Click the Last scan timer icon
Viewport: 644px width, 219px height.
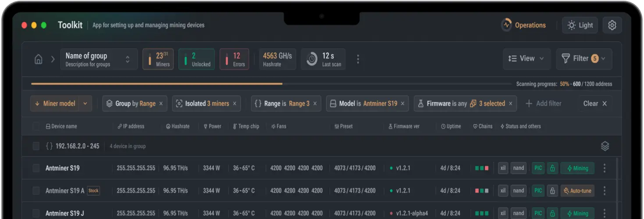click(312, 59)
